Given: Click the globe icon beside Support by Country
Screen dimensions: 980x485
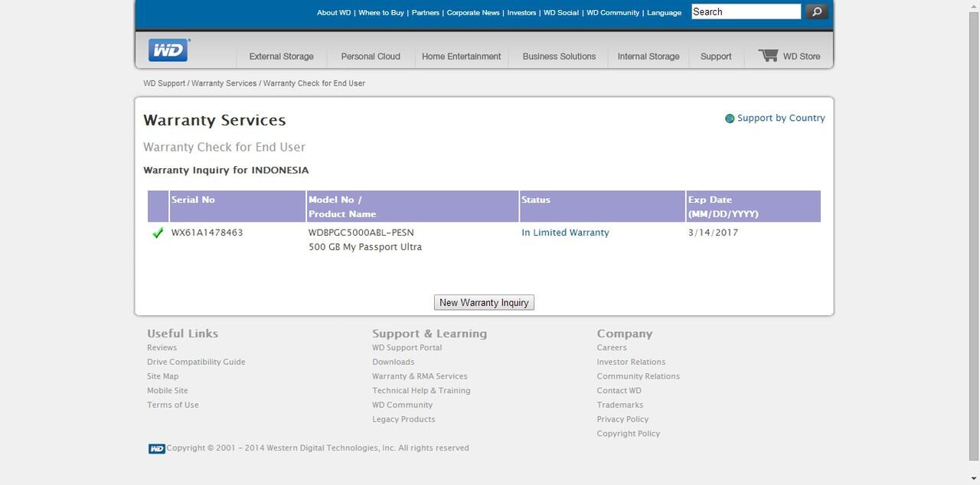Looking at the screenshot, I should [x=730, y=119].
